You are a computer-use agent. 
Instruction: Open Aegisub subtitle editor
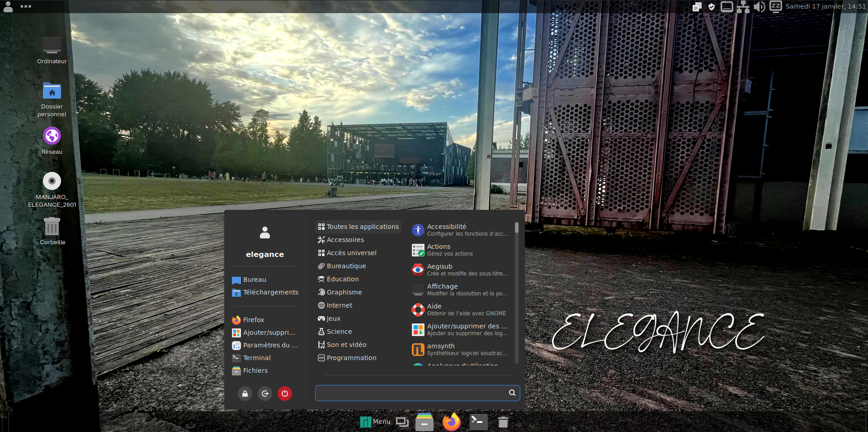[440, 270]
